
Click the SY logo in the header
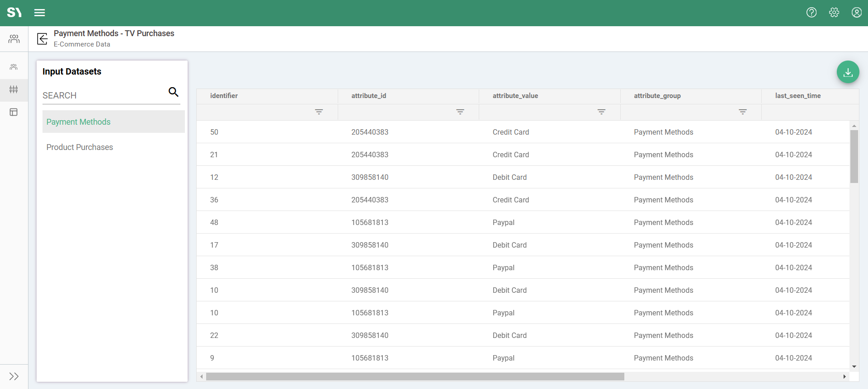click(x=14, y=13)
